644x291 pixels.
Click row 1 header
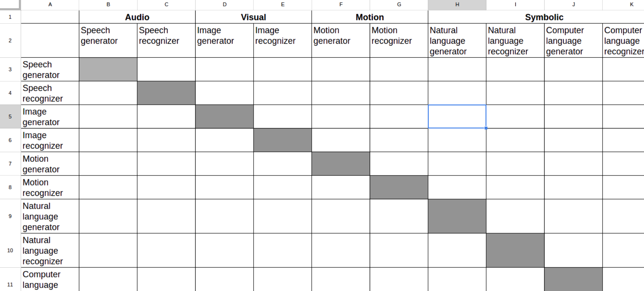pyautogui.click(x=10, y=17)
